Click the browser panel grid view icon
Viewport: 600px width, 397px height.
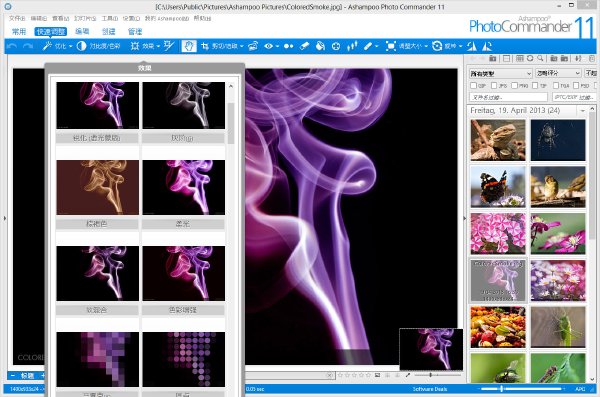[520, 59]
